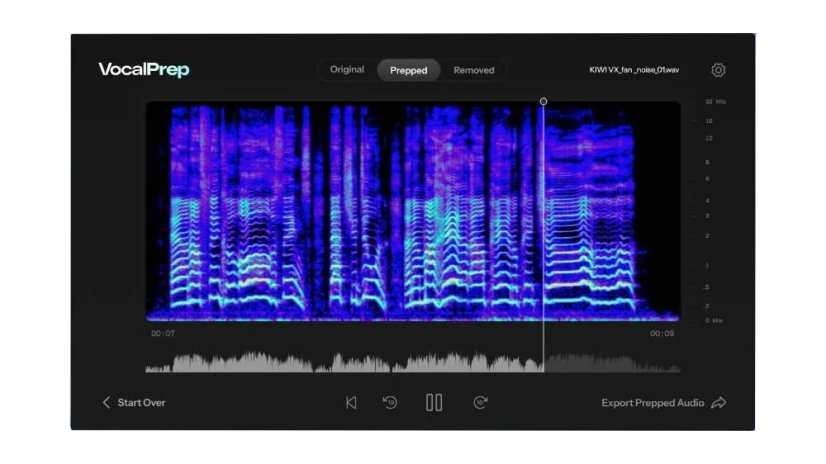Skip forward 10 seconds
The height and width of the screenshot is (464, 826).
[480, 403]
